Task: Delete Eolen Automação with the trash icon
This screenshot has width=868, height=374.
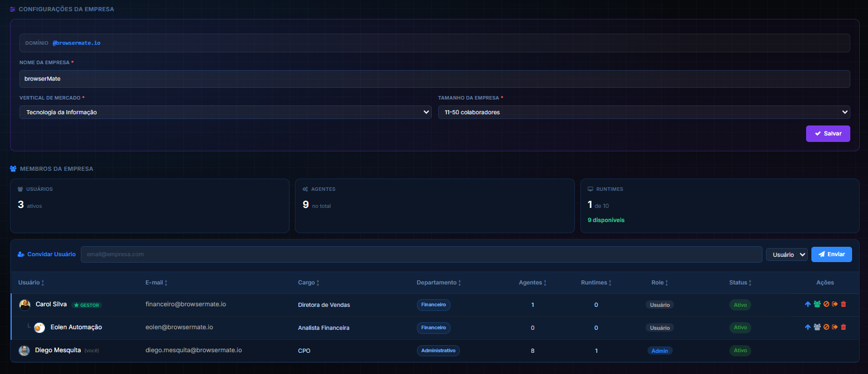Action: click(x=843, y=327)
